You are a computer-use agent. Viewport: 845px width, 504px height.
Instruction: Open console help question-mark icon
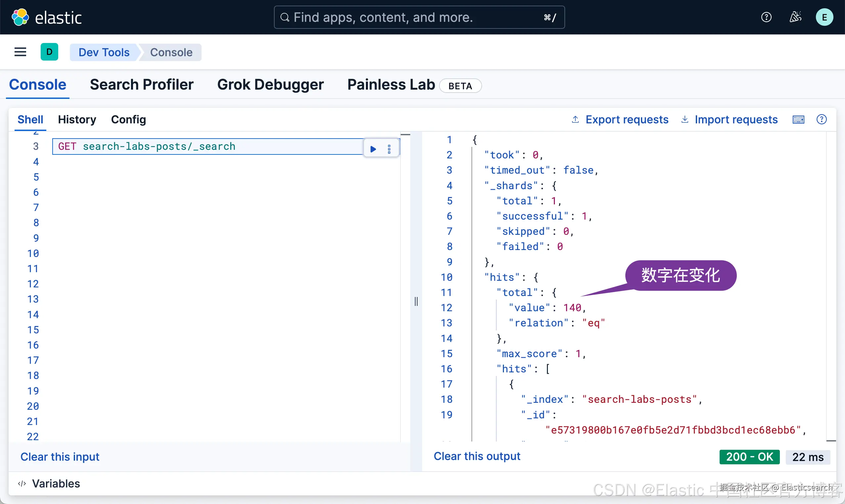[x=821, y=119]
